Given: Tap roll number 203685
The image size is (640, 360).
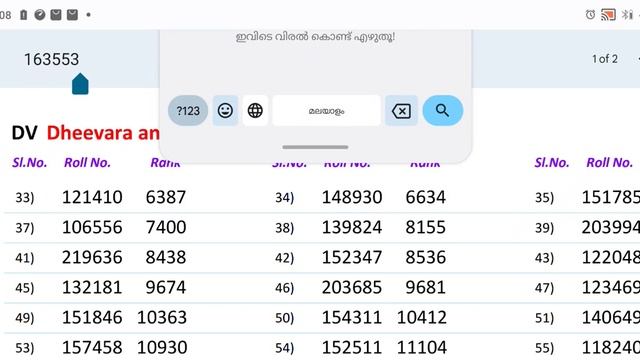Looking at the screenshot, I should click(352, 287).
